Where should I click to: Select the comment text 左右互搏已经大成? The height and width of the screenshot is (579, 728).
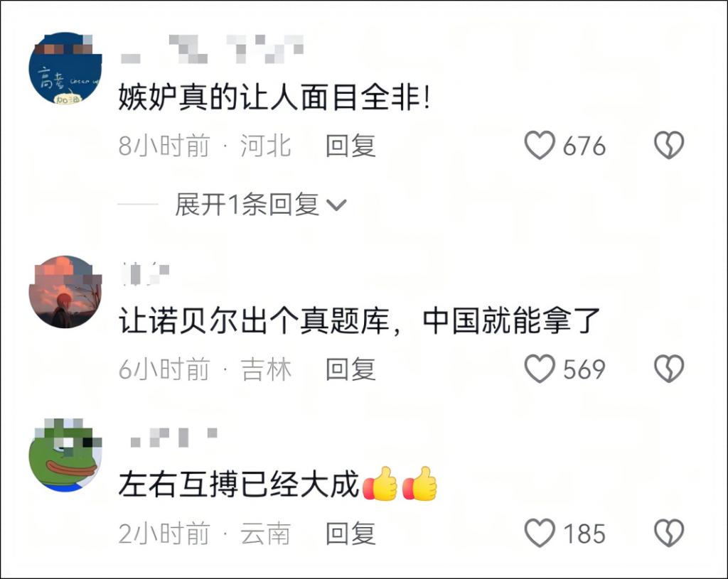click(239, 485)
